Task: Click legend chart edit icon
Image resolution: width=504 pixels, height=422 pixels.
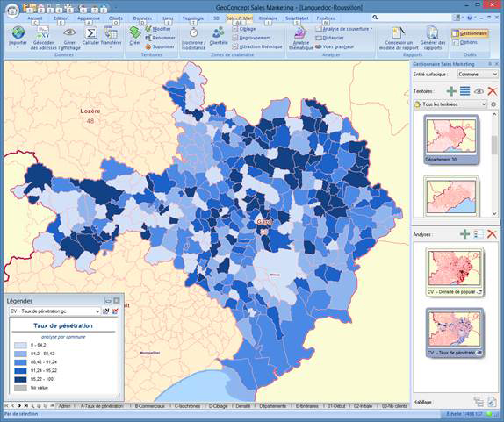Action: (115, 311)
